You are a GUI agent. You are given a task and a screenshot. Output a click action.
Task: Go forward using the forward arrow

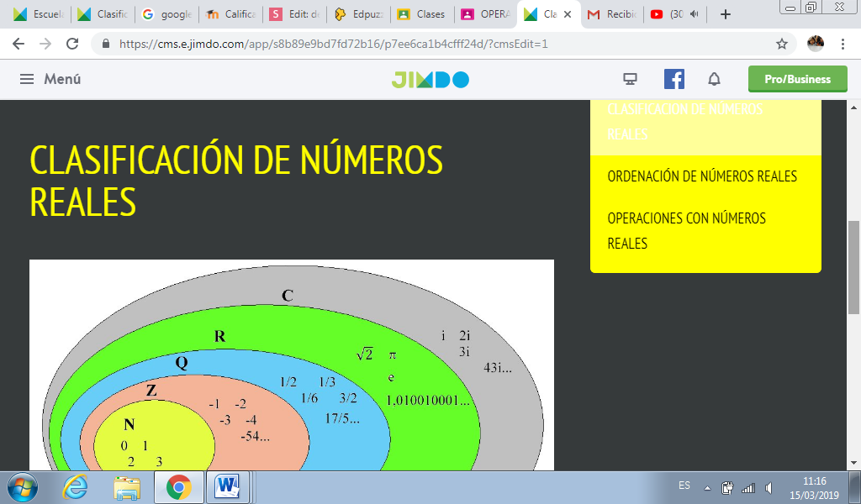[x=45, y=44]
